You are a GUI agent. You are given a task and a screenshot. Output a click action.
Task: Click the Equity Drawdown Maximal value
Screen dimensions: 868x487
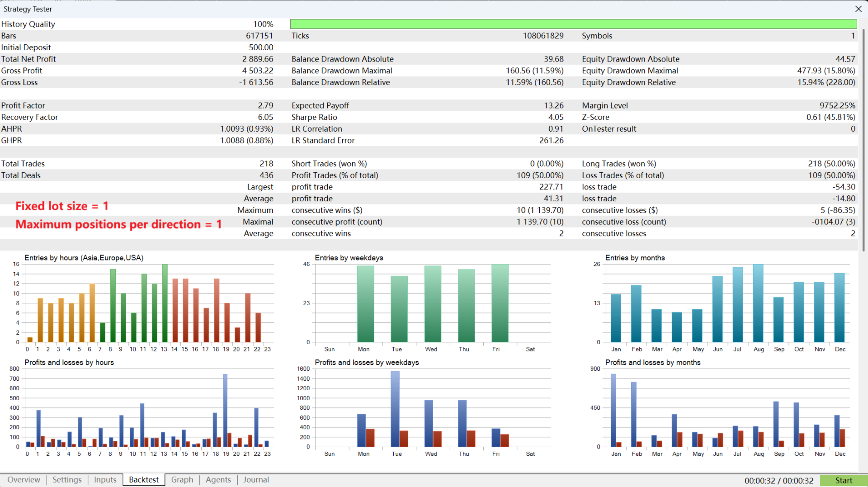826,71
